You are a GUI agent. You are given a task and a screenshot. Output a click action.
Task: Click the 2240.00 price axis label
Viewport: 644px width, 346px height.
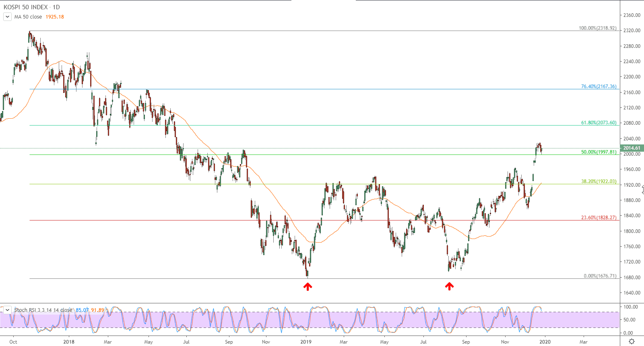632,62
